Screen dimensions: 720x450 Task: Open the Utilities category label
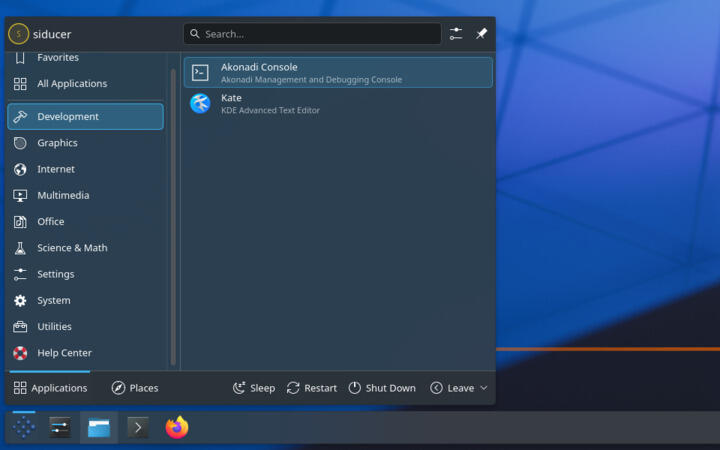pyautogui.click(x=54, y=327)
